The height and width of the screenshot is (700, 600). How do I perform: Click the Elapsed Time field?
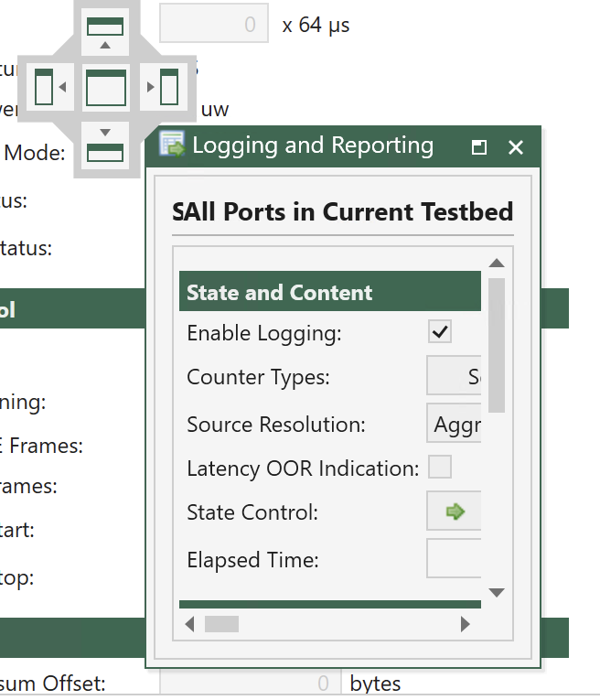click(454, 558)
